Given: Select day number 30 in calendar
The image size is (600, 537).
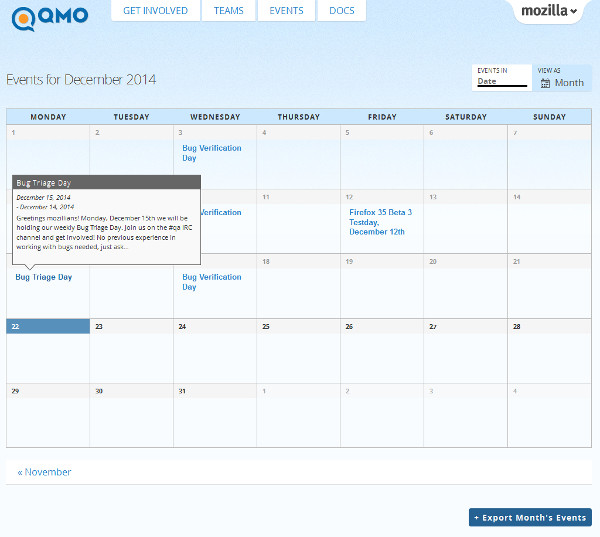Looking at the screenshot, I should [x=98, y=391].
